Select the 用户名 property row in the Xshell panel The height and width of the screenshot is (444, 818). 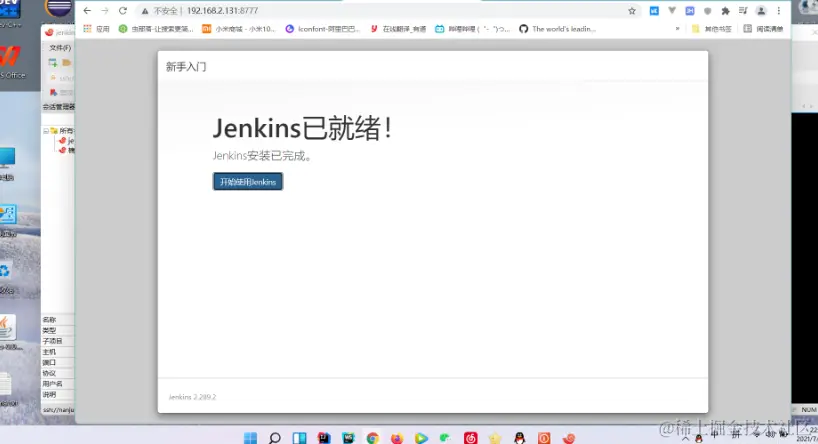[57, 383]
